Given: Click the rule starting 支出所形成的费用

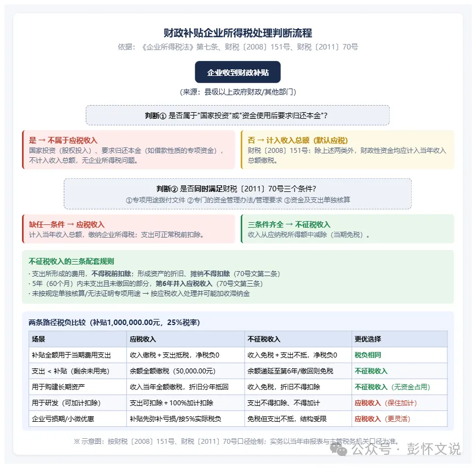Looking at the screenshot, I should coord(154,274).
